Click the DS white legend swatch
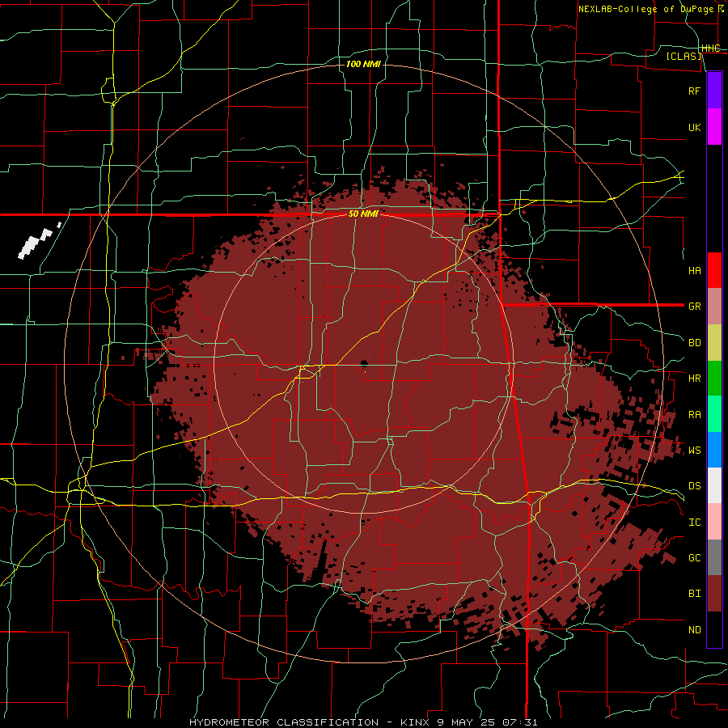This screenshot has width=728, height=728. click(714, 485)
